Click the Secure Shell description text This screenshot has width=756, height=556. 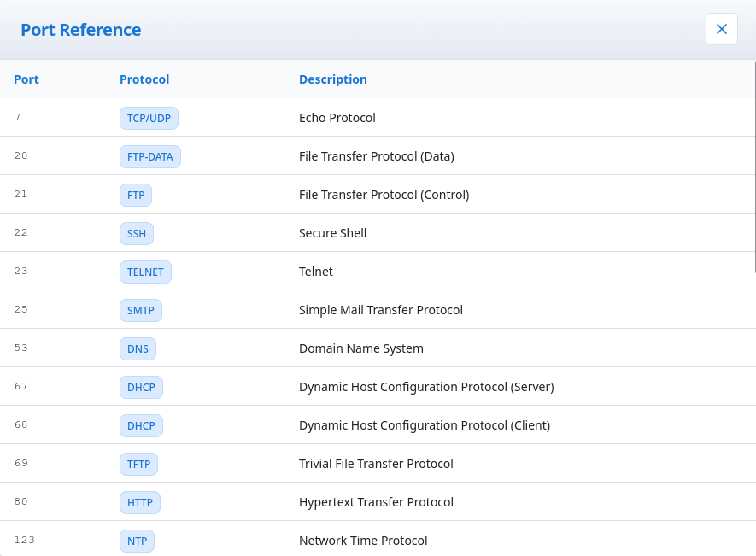[x=332, y=233]
